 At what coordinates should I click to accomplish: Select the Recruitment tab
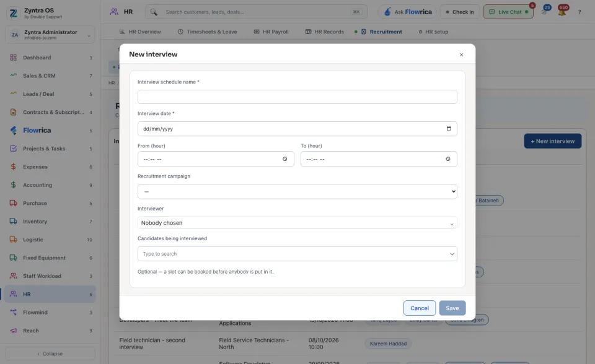[381, 32]
